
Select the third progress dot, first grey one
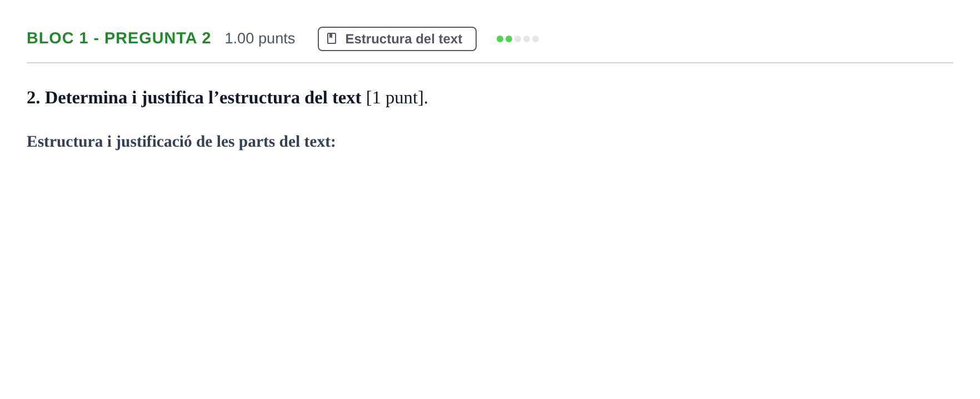click(x=518, y=39)
